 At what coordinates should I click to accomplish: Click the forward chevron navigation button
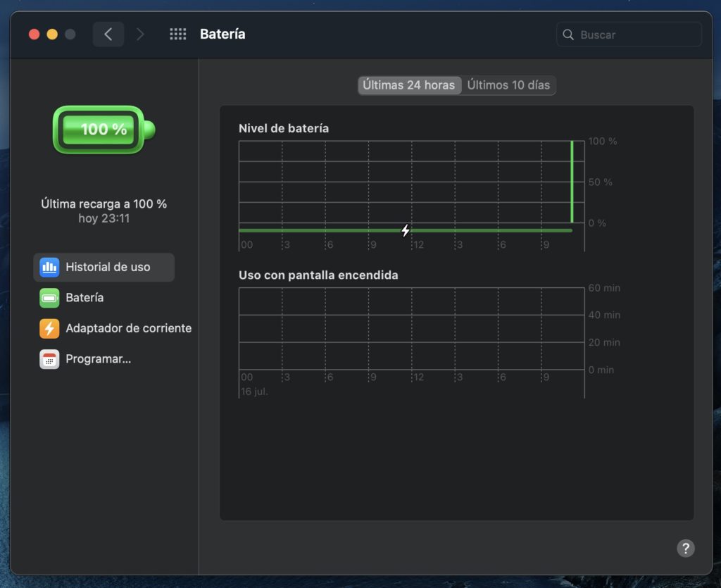coord(139,34)
